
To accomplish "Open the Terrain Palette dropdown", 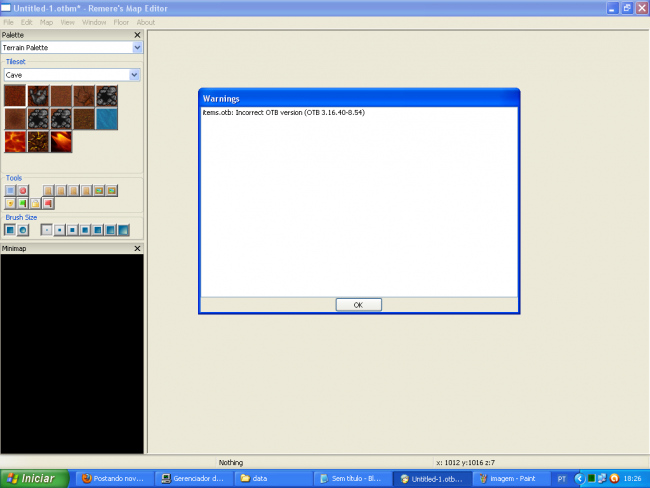I will click(x=136, y=47).
